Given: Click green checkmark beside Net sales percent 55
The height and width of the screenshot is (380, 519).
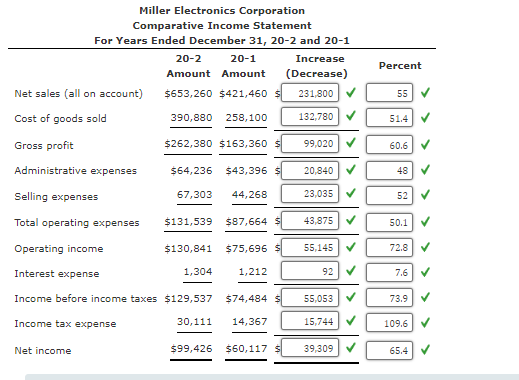Looking at the screenshot, I should coord(425,92).
